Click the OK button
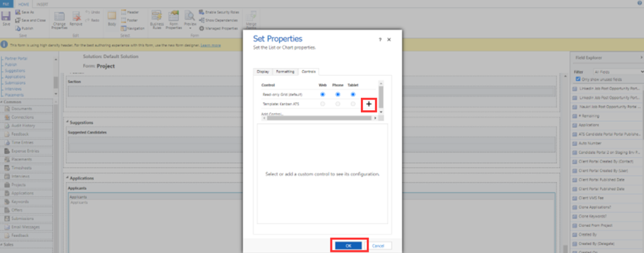The image size is (644, 253). 348,245
